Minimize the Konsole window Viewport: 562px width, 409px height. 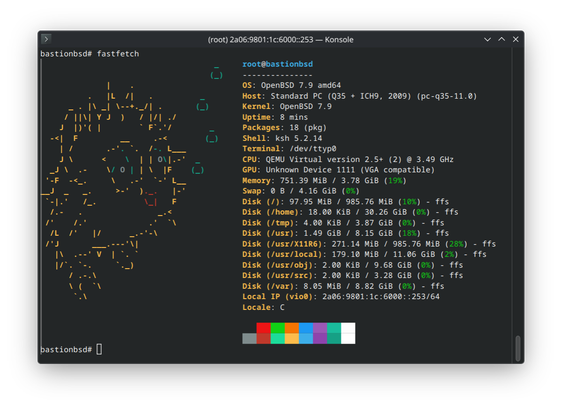(487, 39)
